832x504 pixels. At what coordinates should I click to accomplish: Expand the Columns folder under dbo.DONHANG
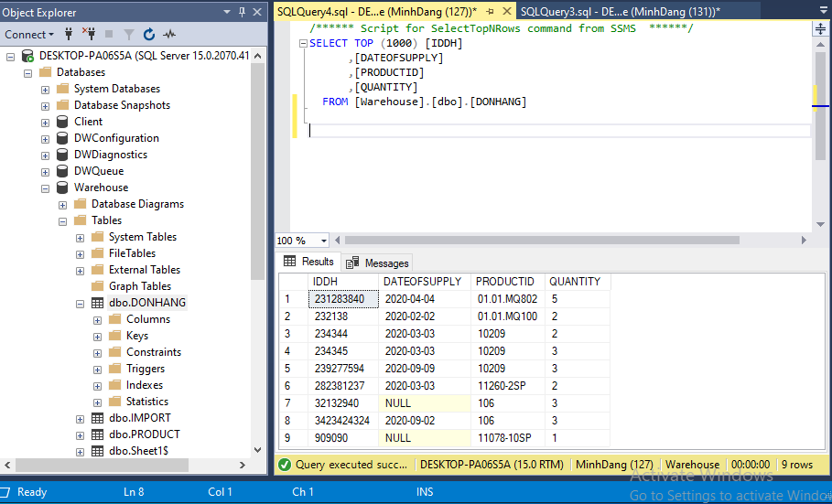click(98, 319)
